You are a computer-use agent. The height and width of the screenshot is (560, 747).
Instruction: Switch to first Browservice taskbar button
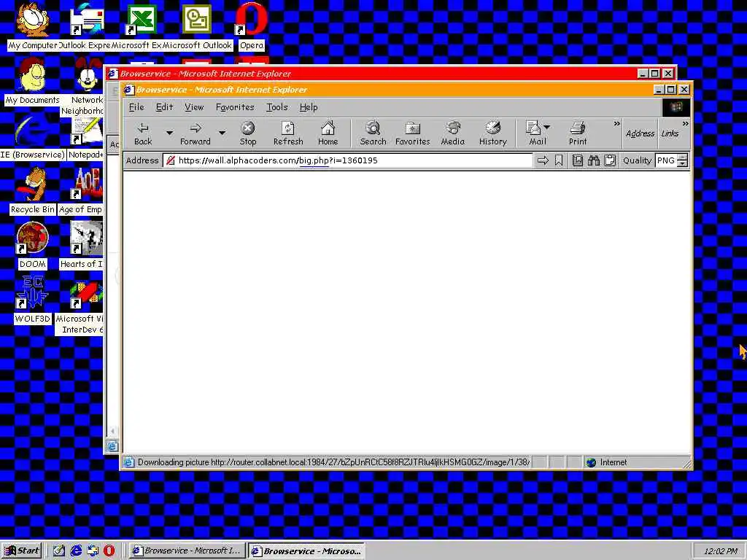pyautogui.click(x=187, y=551)
